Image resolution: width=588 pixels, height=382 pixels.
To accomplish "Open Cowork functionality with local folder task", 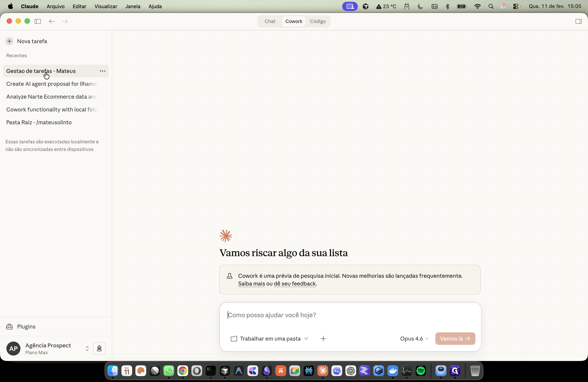I will [56, 110].
